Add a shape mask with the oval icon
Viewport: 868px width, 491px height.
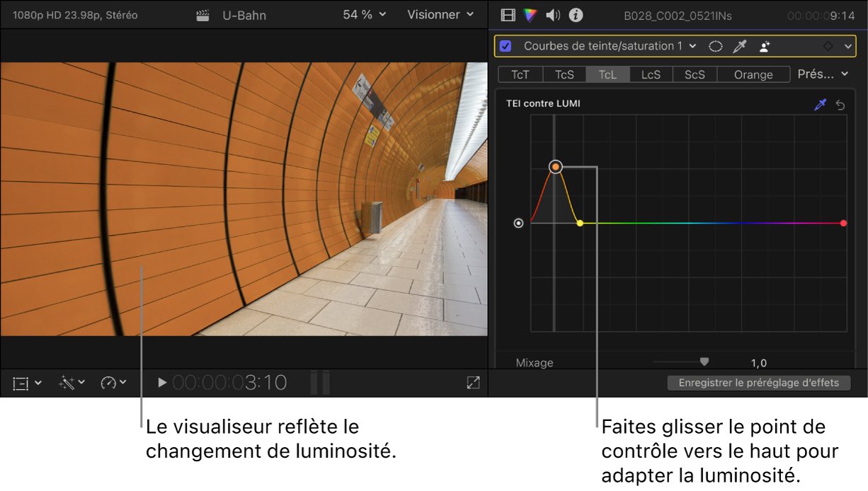pos(716,46)
